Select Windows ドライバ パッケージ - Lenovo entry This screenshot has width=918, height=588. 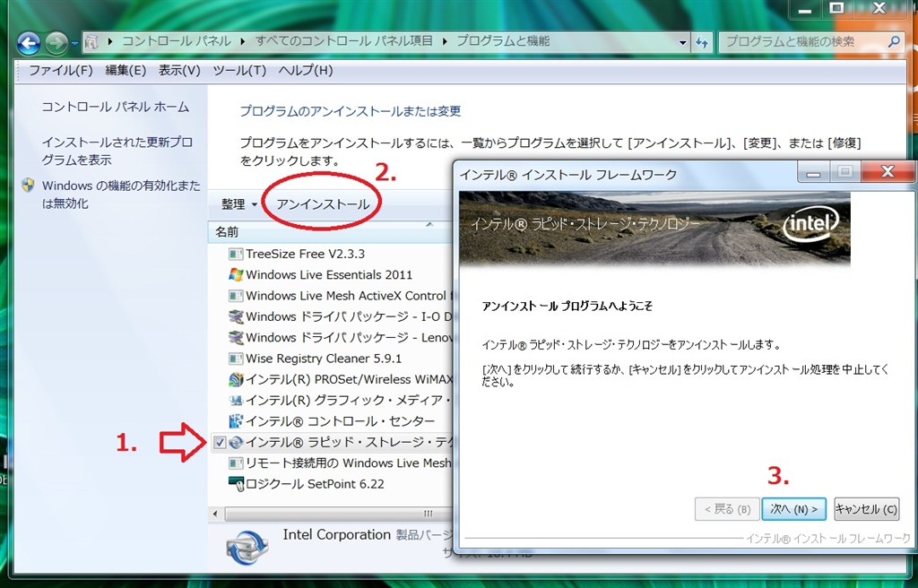pos(349,338)
